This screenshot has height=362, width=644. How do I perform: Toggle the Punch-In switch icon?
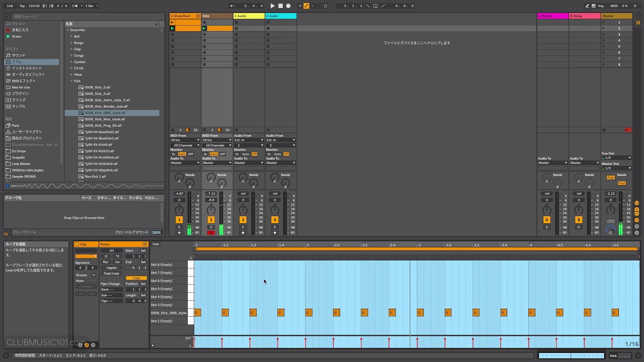[x=368, y=6]
